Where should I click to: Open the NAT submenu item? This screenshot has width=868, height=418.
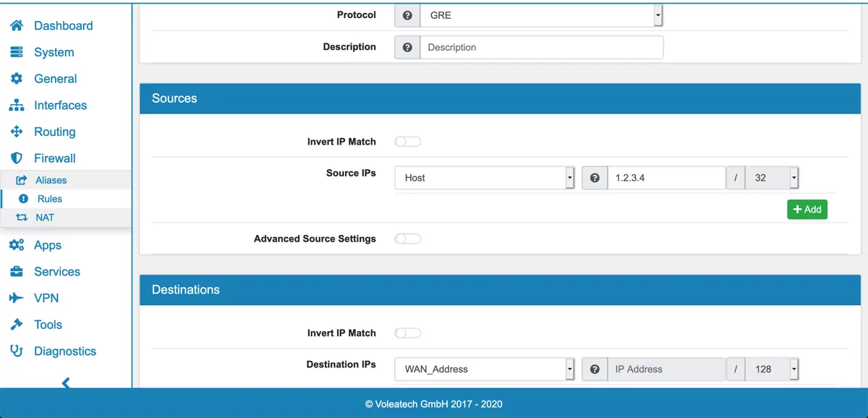[x=45, y=218]
